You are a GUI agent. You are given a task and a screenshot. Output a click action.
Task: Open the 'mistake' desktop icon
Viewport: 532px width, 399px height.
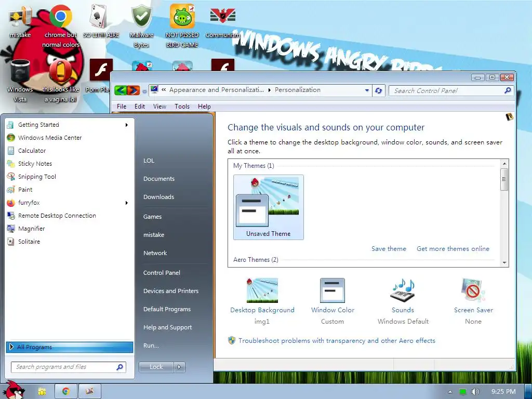20,22
